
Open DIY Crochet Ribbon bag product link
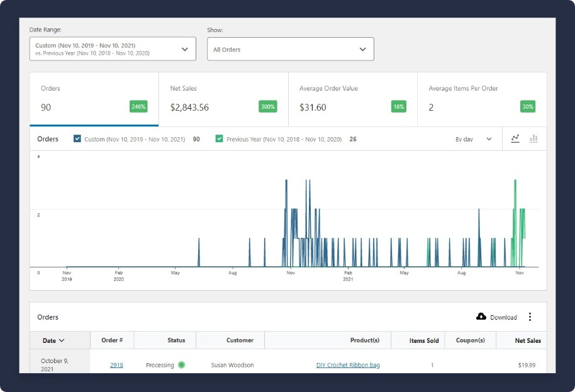(x=348, y=365)
